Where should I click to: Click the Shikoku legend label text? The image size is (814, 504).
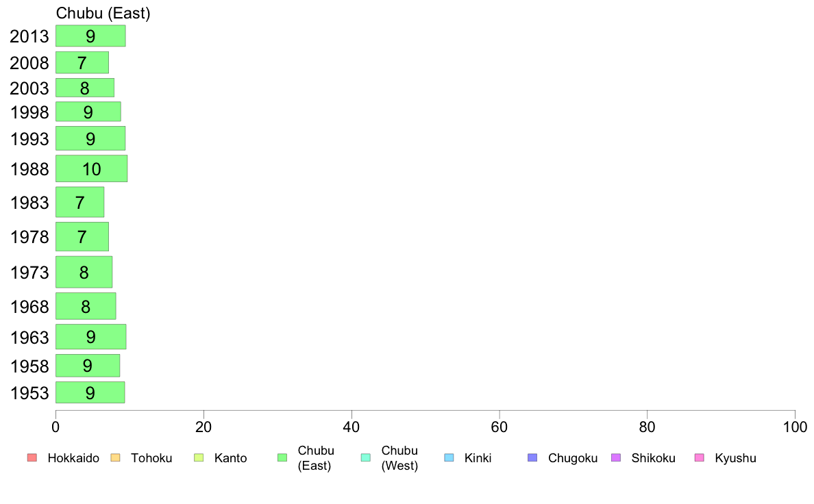(653, 458)
